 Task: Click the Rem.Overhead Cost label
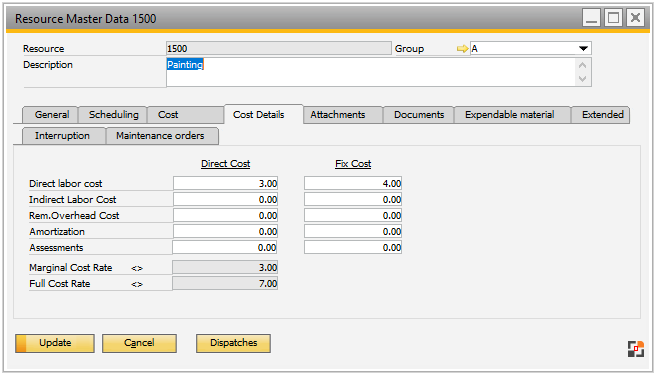pyautogui.click(x=74, y=216)
